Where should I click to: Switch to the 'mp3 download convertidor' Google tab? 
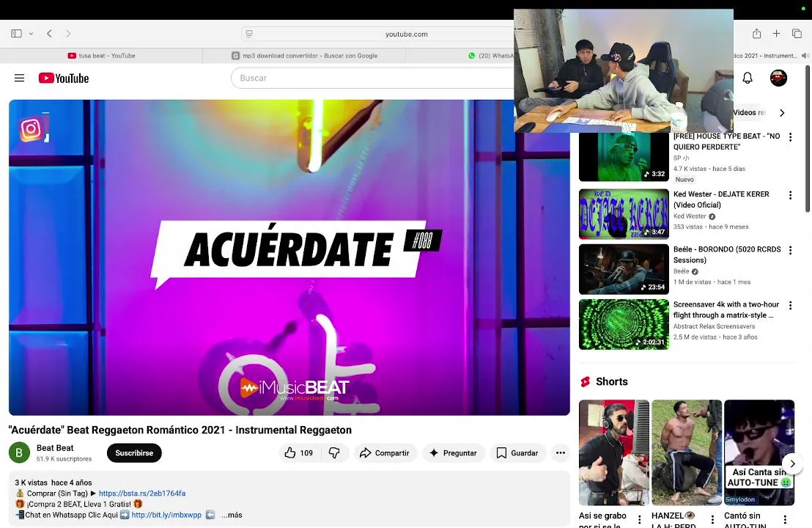pyautogui.click(x=305, y=56)
